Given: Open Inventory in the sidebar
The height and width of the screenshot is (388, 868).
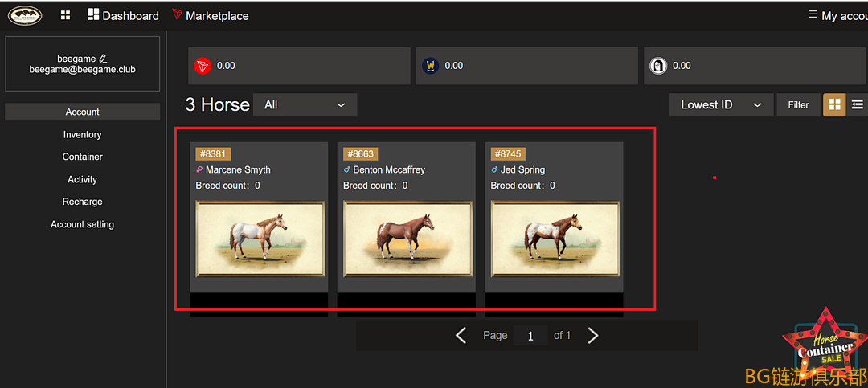Looking at the screenshot, I should 83,134.
